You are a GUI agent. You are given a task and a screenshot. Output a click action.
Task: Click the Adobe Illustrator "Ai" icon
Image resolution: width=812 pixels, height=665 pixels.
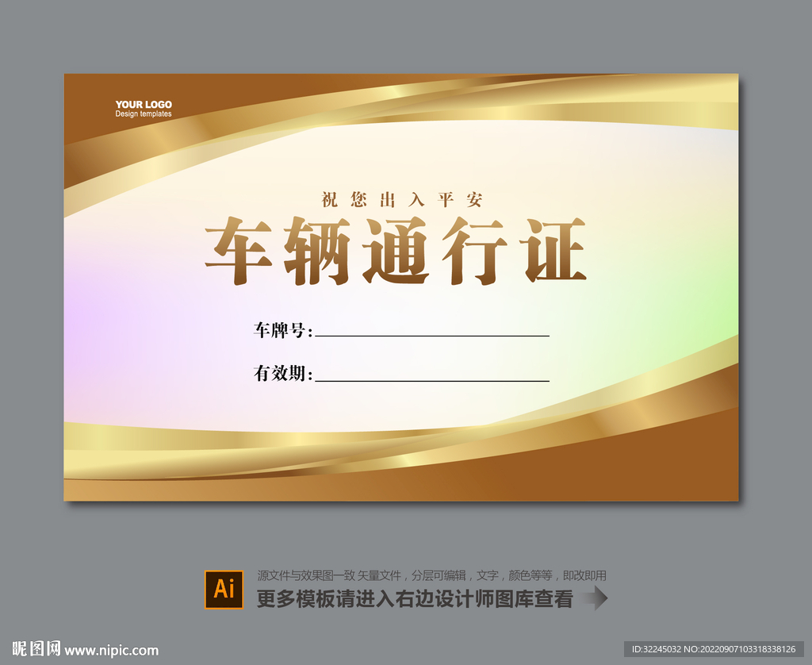point(226,588)
